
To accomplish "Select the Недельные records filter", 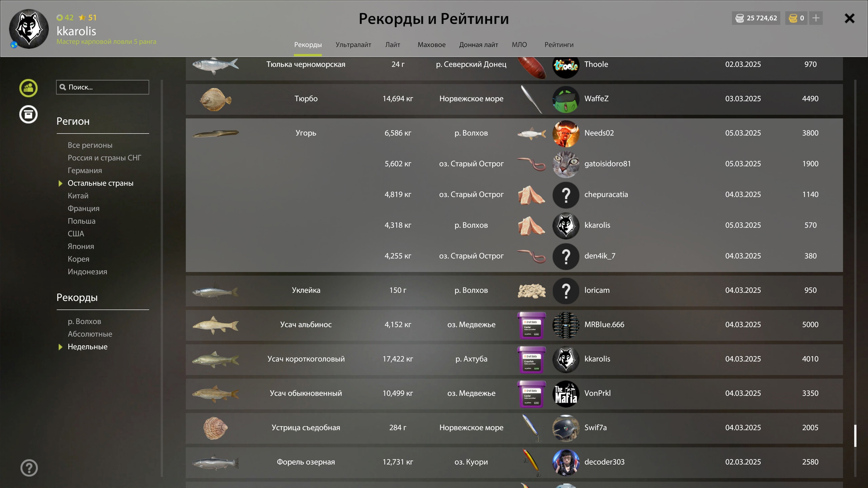I will pyautogui.click(x=87, y=347).
